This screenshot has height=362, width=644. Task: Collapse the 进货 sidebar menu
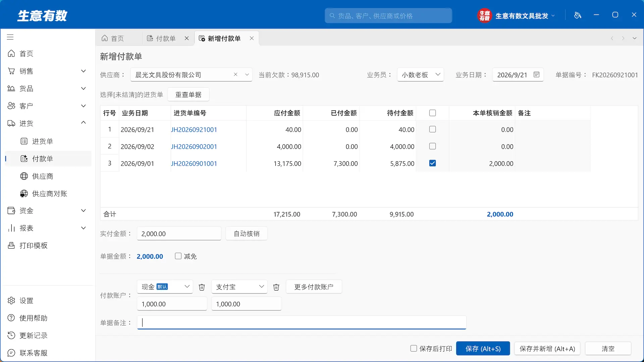point(47,123)
